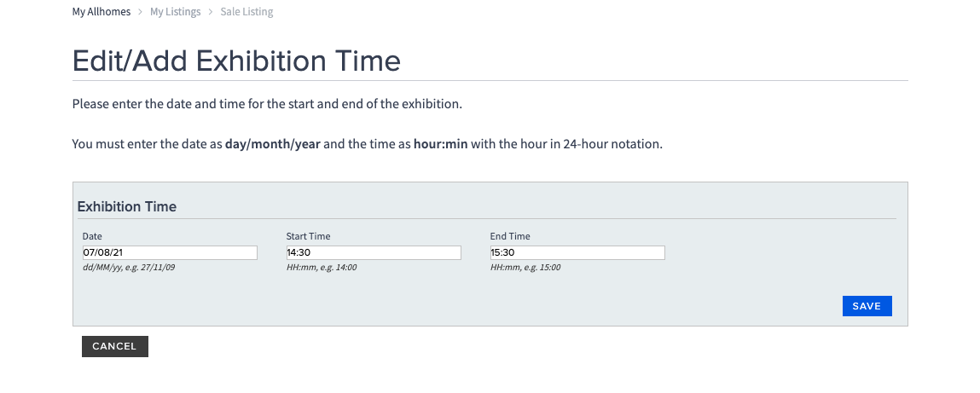Click the My Allhomes breadcrumb link
The height and width of the screenshot is (393, 980).
click(101, 12)
